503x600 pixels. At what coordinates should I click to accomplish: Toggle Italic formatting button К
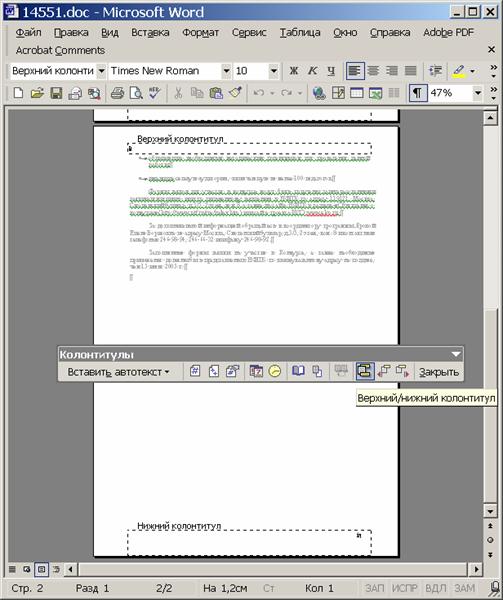(x=313, y=71)
